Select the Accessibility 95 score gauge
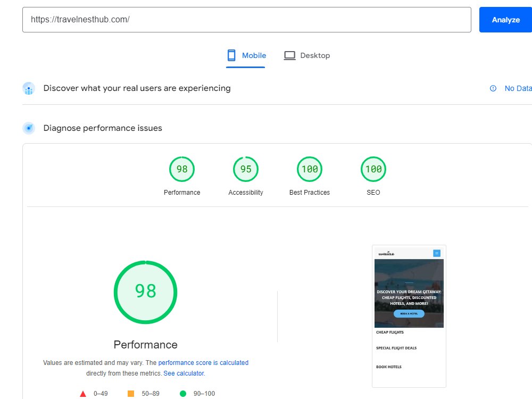Image resolution: width=532 pixels, height=399 pixels. [246, 169]
